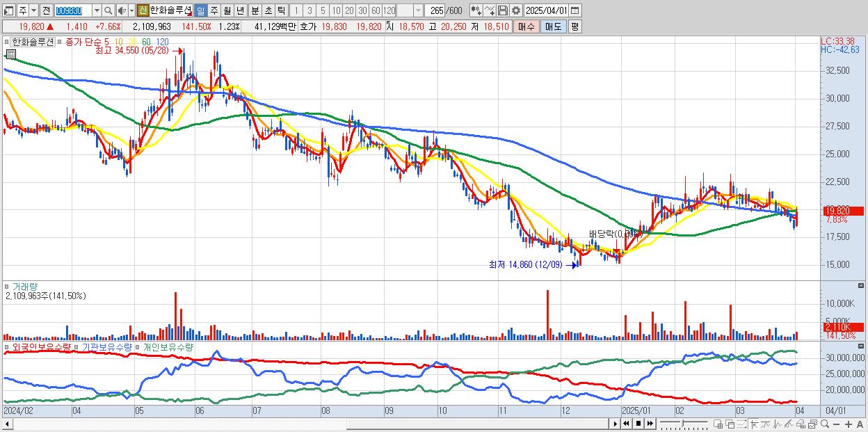Click the crosshair cursor tool icon
The height and width of the screenshot is (432, 868).
754,424
